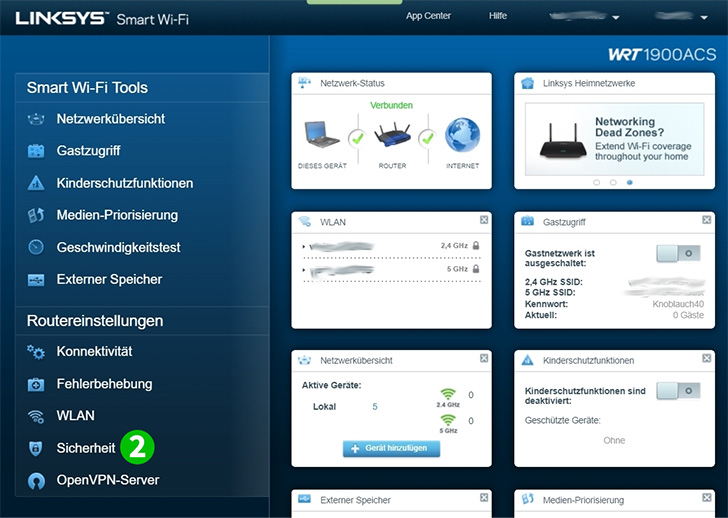The image size is (728, 518).
Task: Open OpenVPN-Server settings
Action: pos(108,480)
